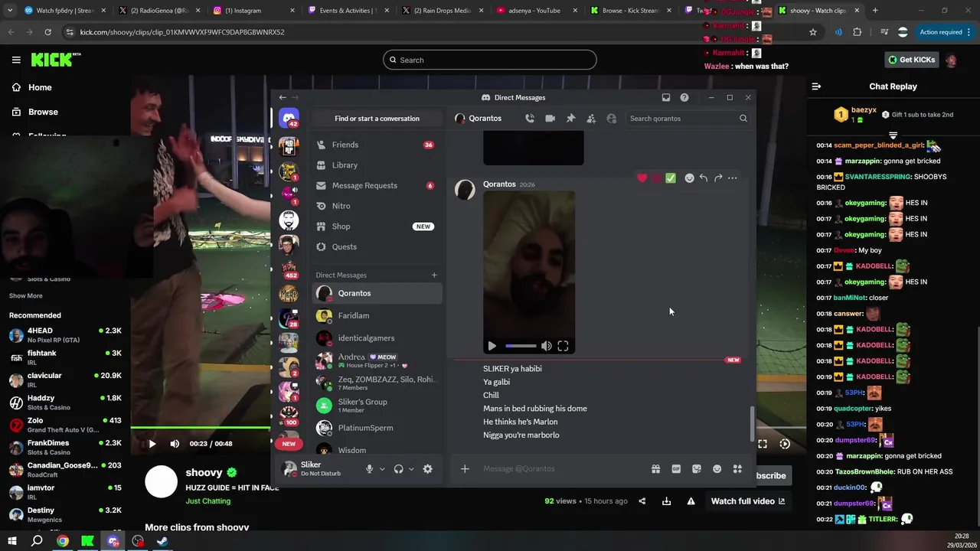
Task: Click the plus attachment button in Discord
Action: (x=465, y=469)
